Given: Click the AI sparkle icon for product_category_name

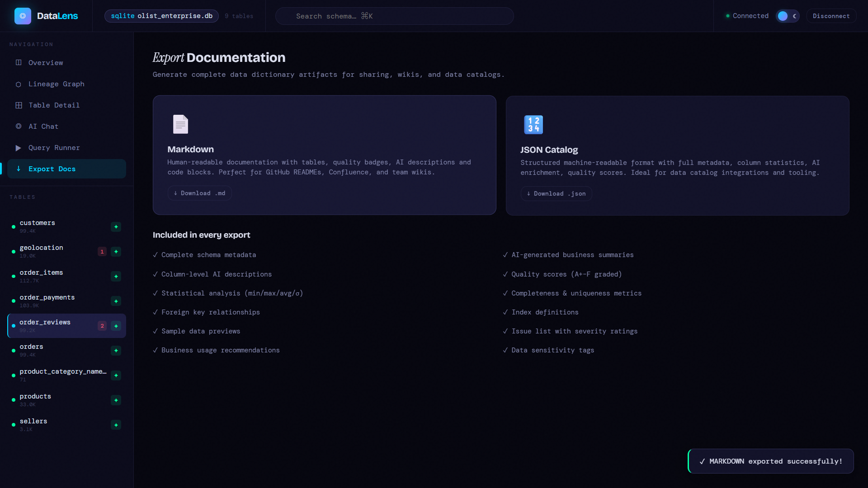Looking at the screenshot, I should 116,375.
